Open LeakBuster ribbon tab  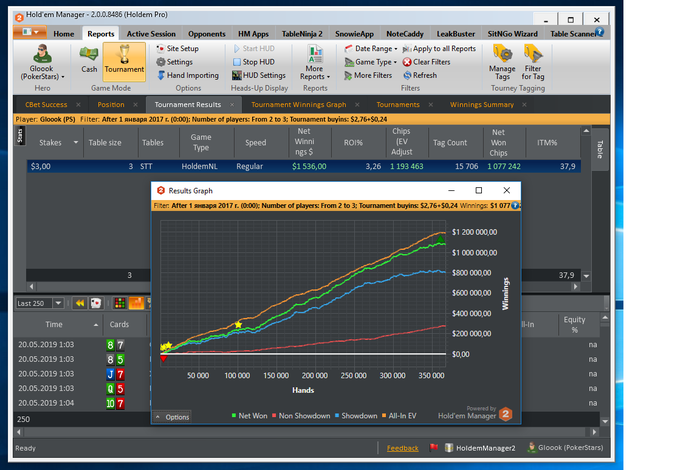click(x=455, y=33)
